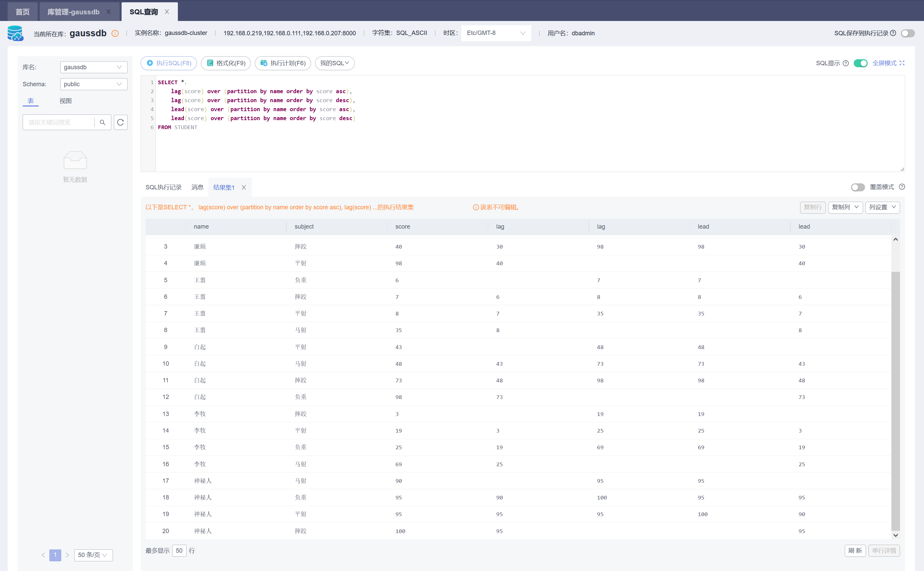924x571 pixels.
Task: Expand the Schema public dropdown
Action: point(93,84)
